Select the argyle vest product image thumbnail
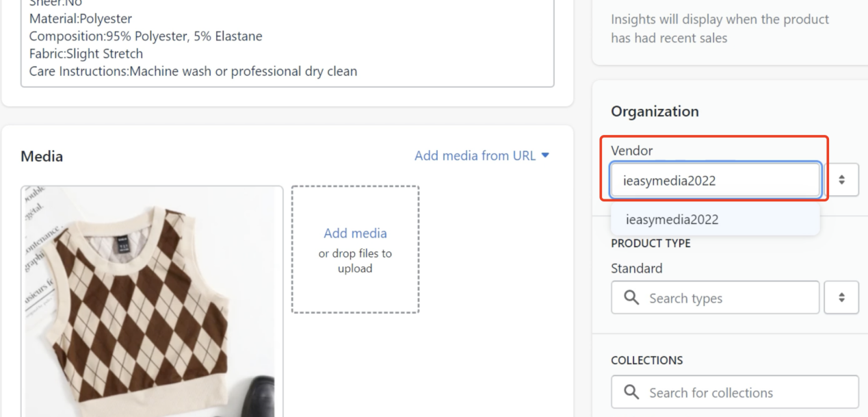 (x=152, y=301)
